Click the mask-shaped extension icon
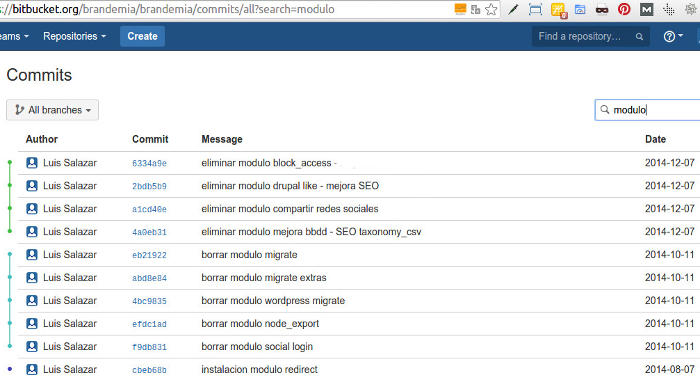The image size is (700, 380). (x=602, y=10)
